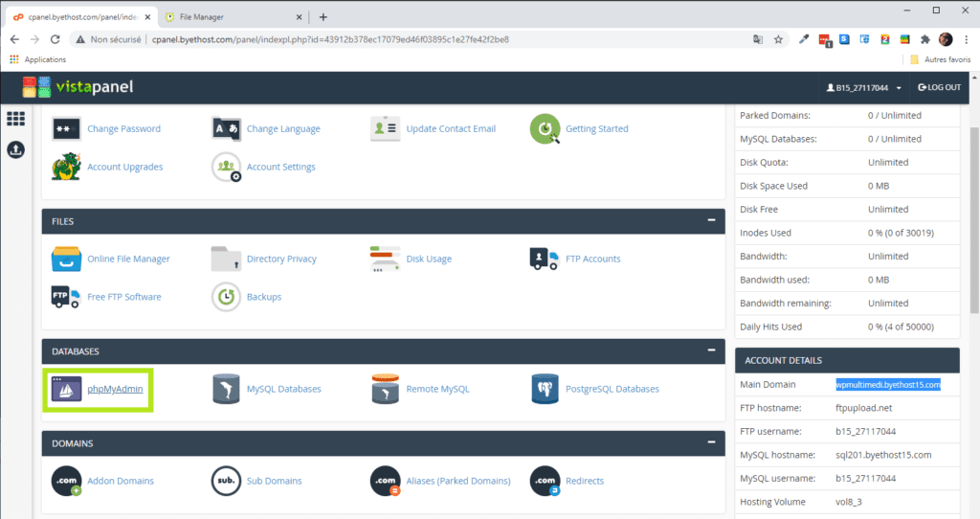
Task: Click the upload sidebar icon
Action: [x=15, y=150]
